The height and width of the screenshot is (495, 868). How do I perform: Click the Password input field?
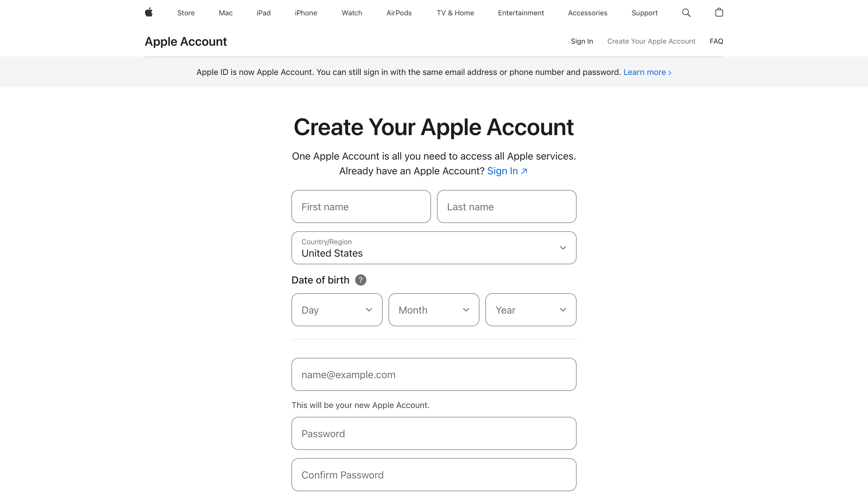coord(433,433)
